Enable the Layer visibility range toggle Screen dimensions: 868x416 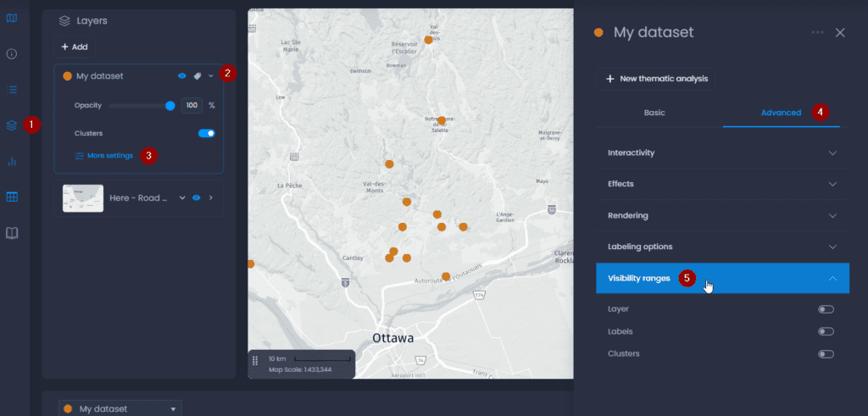826,309
